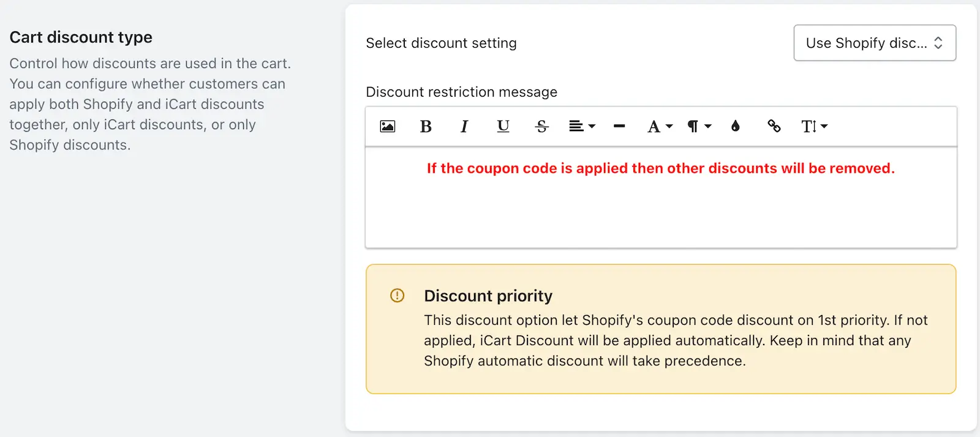Insert a link with the chain icon
The image size is (980, 437).
click(x=774, y=127)
